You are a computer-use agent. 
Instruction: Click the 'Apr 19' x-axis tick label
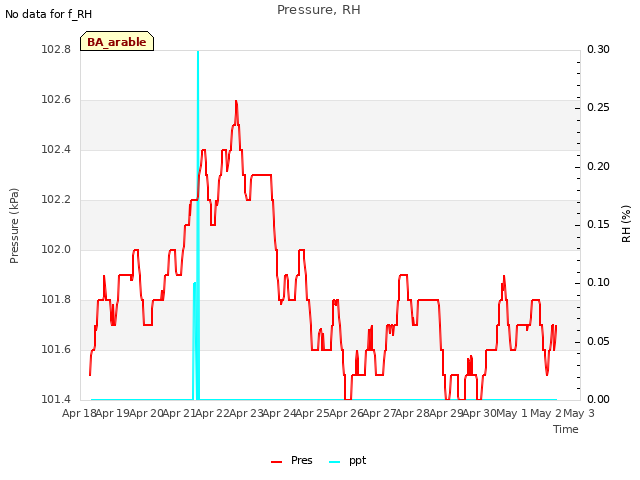[x=113, y=413]
